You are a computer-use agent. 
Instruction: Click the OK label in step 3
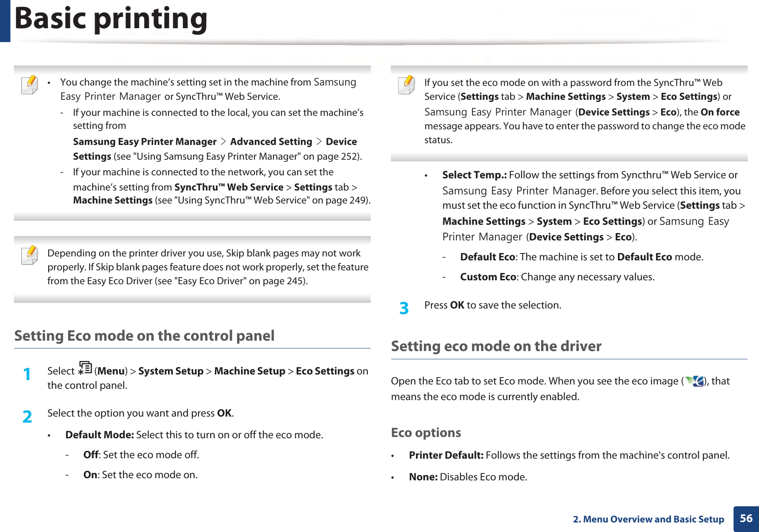pos(458,305)
